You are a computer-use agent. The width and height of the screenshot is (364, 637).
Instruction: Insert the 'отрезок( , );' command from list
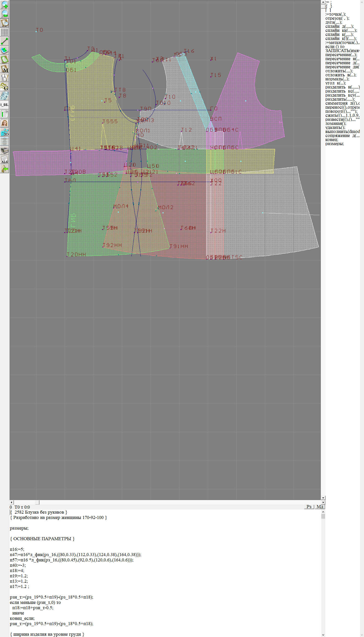pos(337,18)
